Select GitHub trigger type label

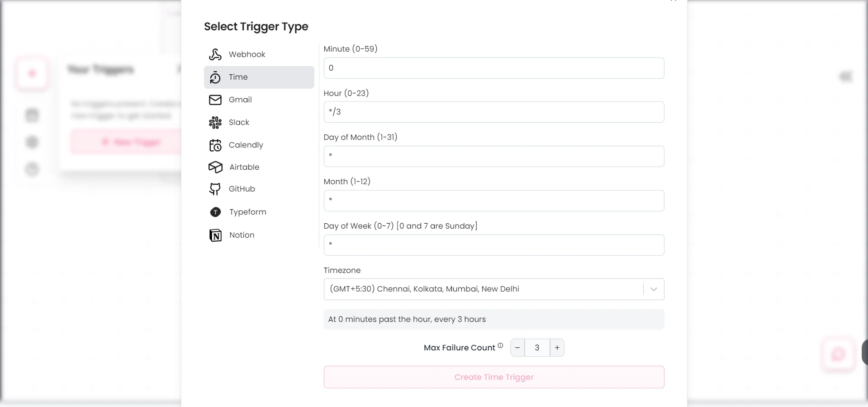coord(242,189)
